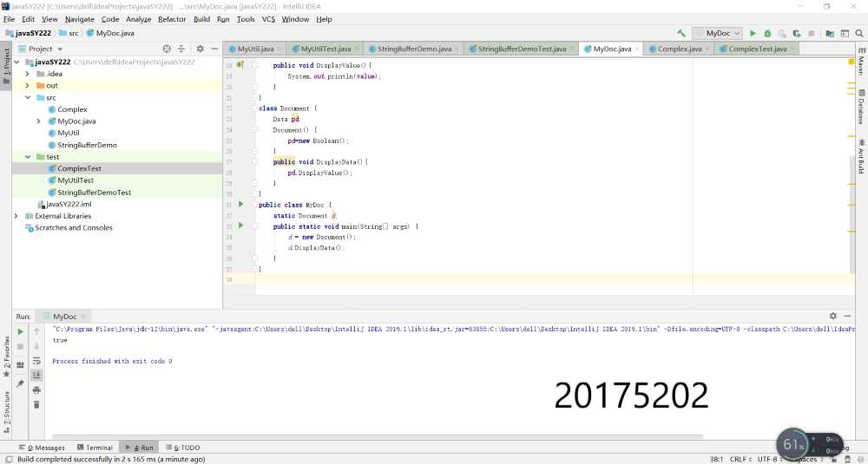
Task: Rerun MyDoc from the Run panel
Action: [x=21, y=332]
